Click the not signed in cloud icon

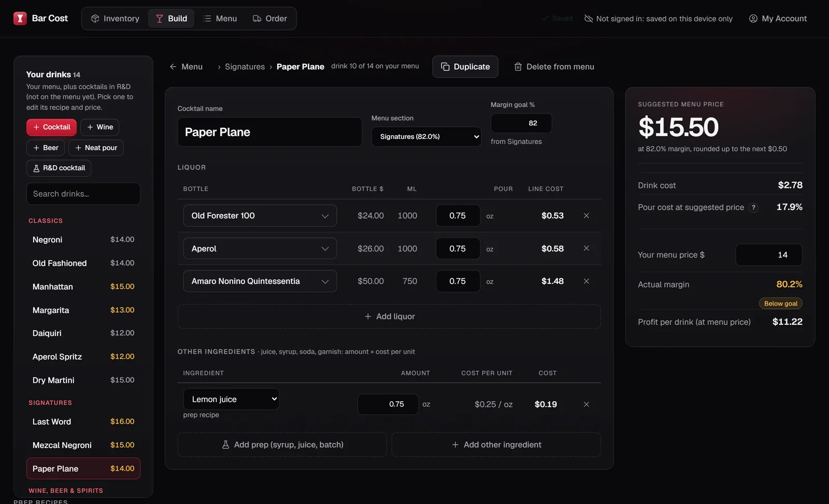(x=589, y=19)
